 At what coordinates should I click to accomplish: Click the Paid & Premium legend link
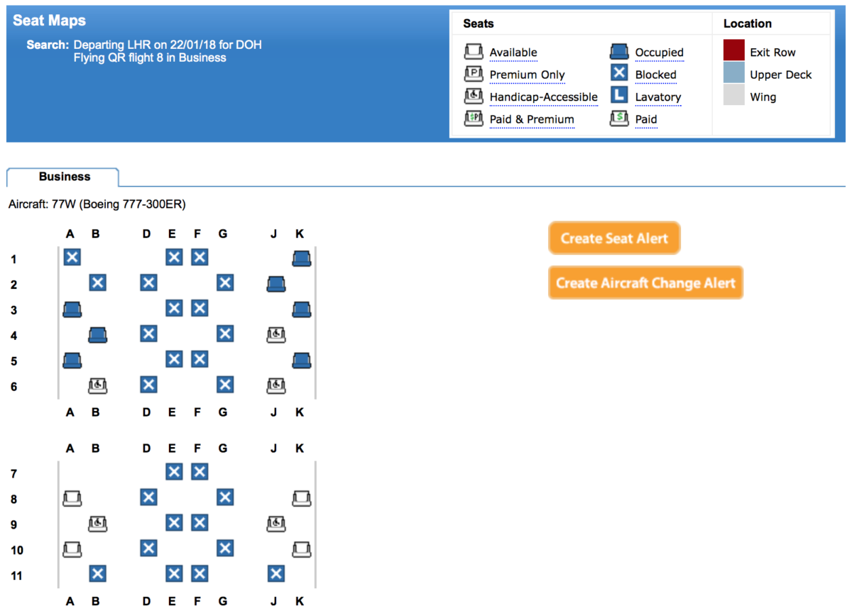pos(532,119)
